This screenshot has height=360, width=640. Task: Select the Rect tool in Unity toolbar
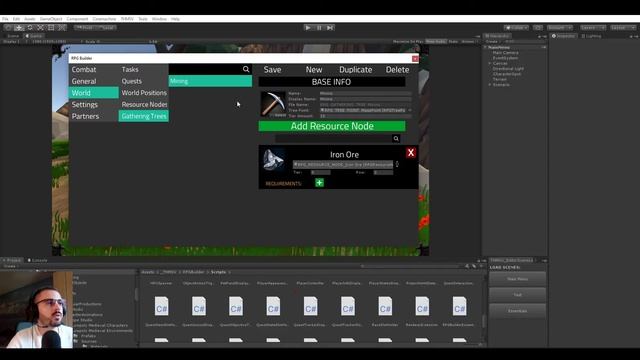pos(51,27)
